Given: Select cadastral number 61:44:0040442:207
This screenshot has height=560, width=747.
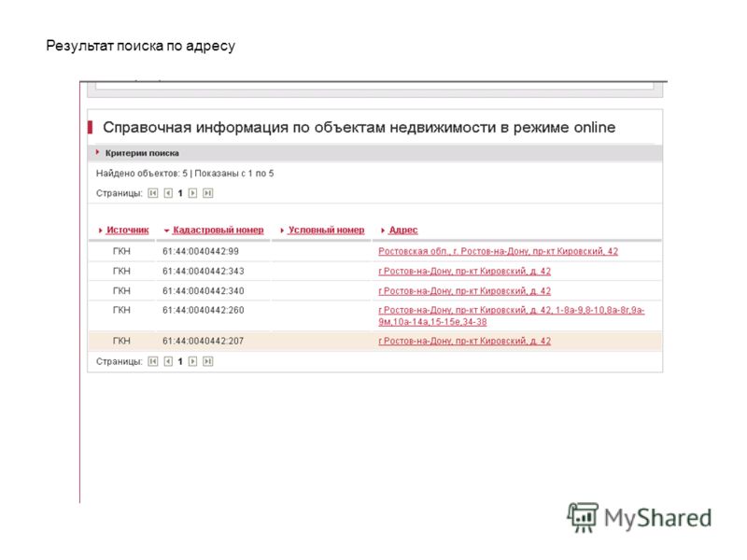Looking at the screenshot, I should pos(203,341).
